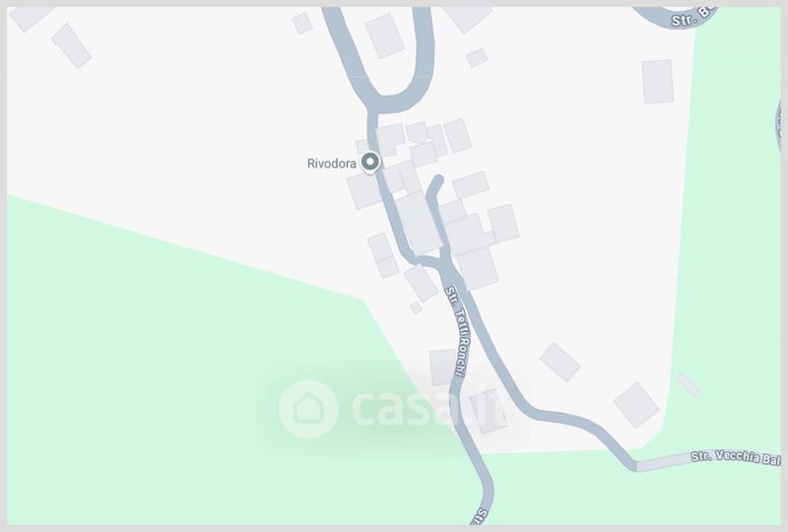Select the square building in the lower right near green edge

coord(636,405)
